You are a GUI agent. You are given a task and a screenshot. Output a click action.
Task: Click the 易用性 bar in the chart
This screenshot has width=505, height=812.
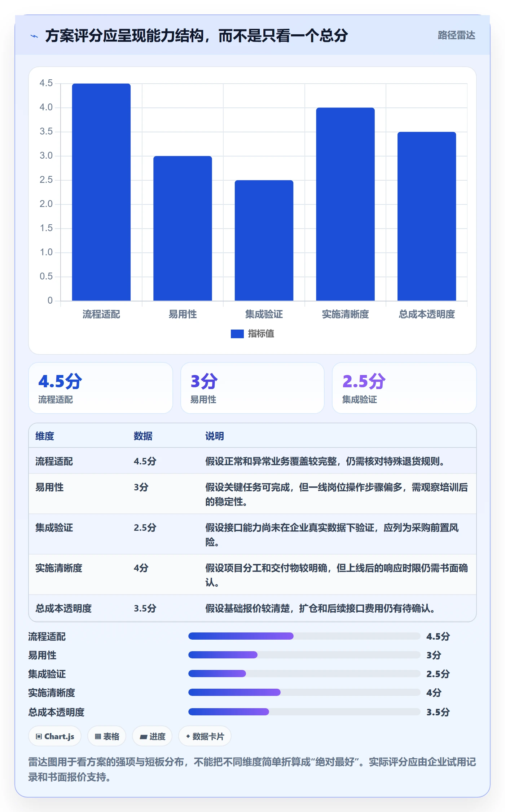(x=183, y=228)
